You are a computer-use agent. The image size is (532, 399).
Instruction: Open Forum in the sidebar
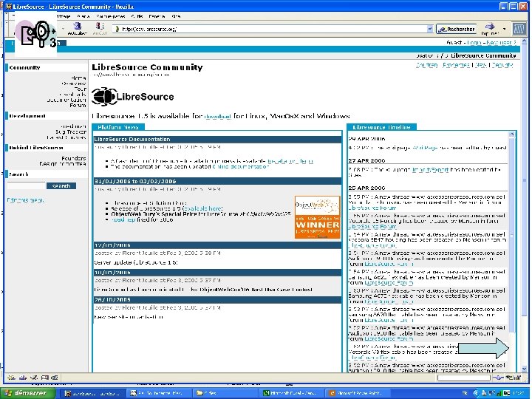pyautogui.click(x=78, y=105)
